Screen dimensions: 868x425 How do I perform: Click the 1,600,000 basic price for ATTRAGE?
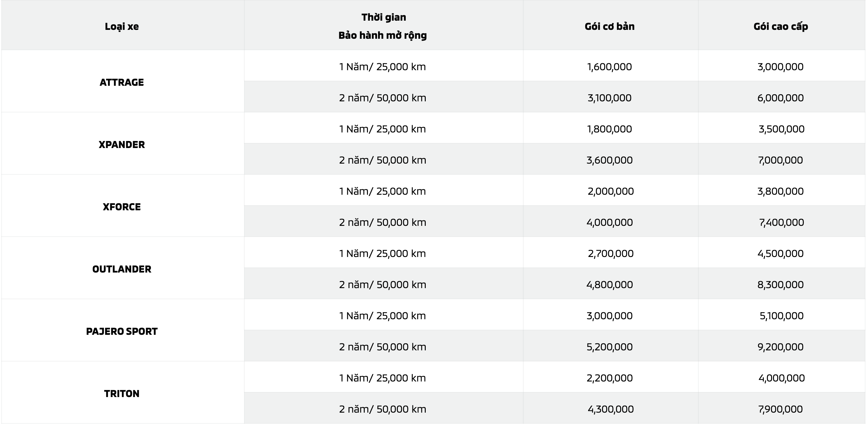[x=610, y=67]
